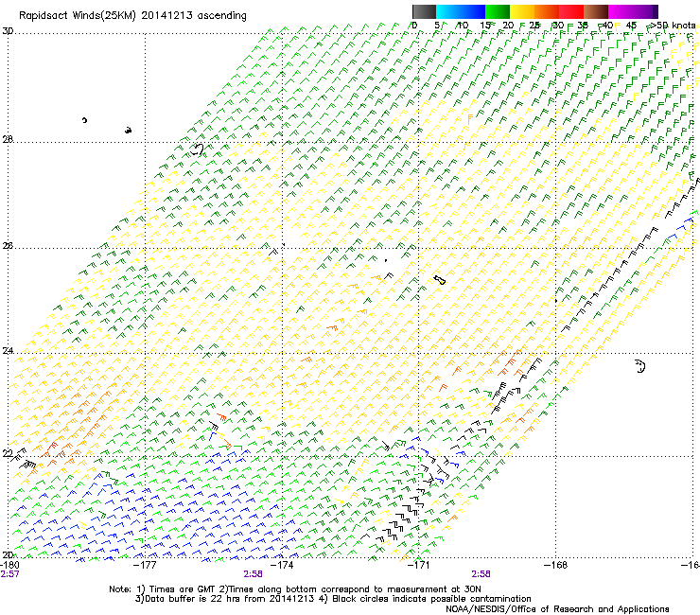The height and width of the screenshot is (615, 700).
Task: Click the cyan-blue 5-15 knots color segment
Action: click(461, 11)
